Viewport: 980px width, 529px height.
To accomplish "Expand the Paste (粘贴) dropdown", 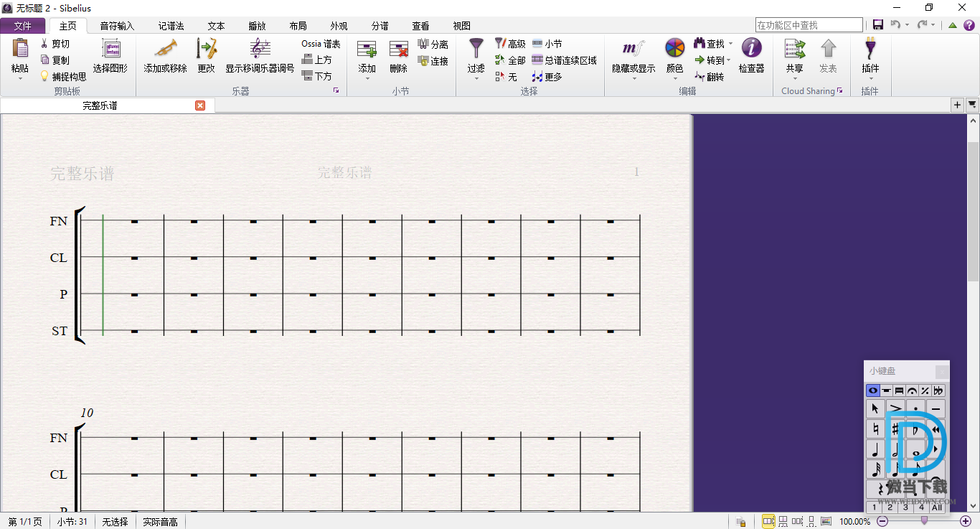I will click(20, 78).
